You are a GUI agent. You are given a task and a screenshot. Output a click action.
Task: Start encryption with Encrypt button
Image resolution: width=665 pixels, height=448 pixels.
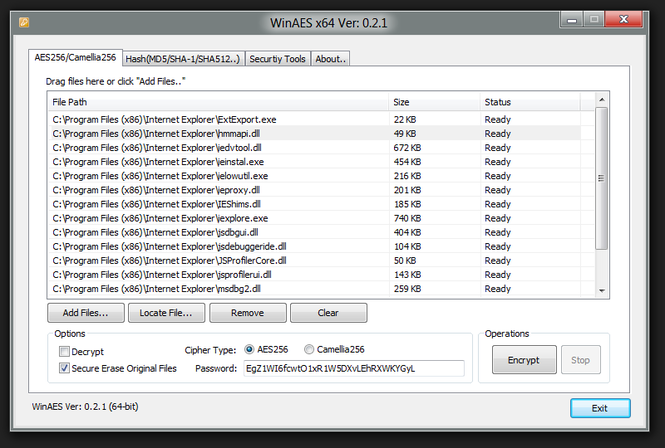pyautogui.click(x=524, y=359)
